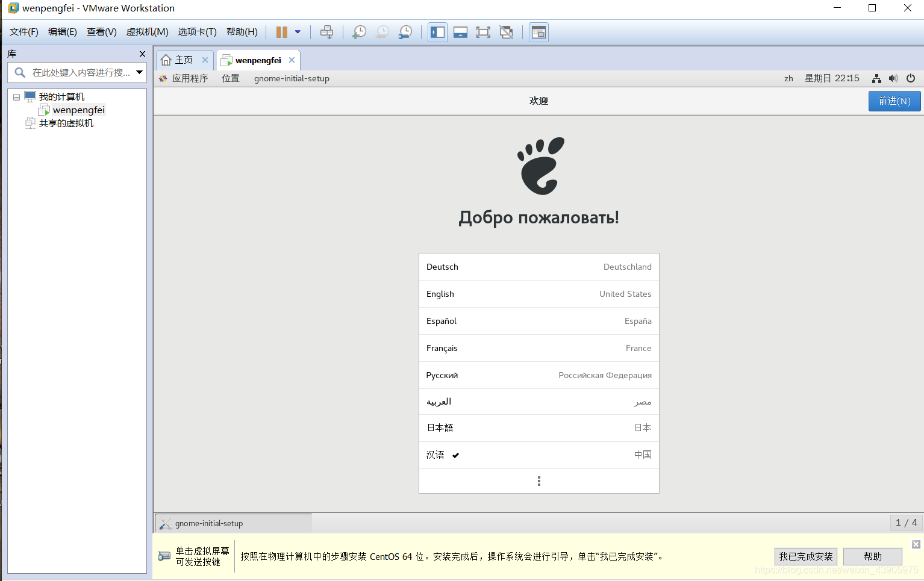The width and height of the screenshot is (924, 581).
Task: Click the power icon in GNOME bar
Action: pos(911,78)
